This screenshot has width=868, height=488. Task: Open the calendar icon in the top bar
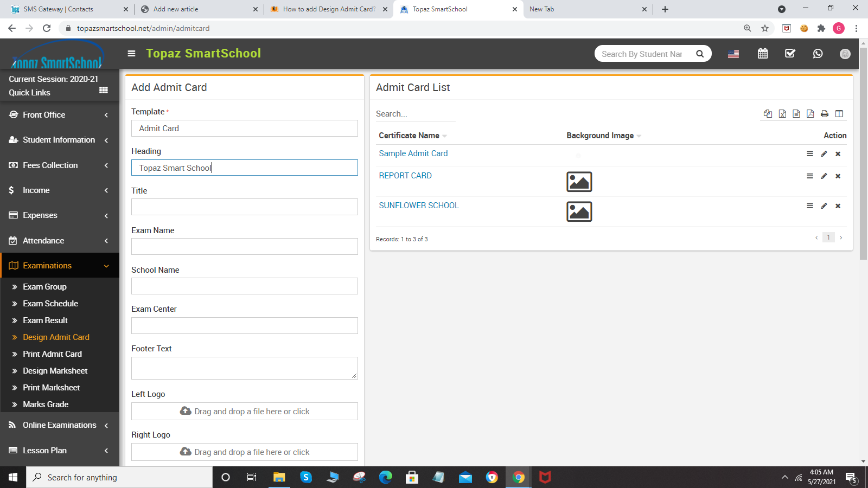[763, 54]
